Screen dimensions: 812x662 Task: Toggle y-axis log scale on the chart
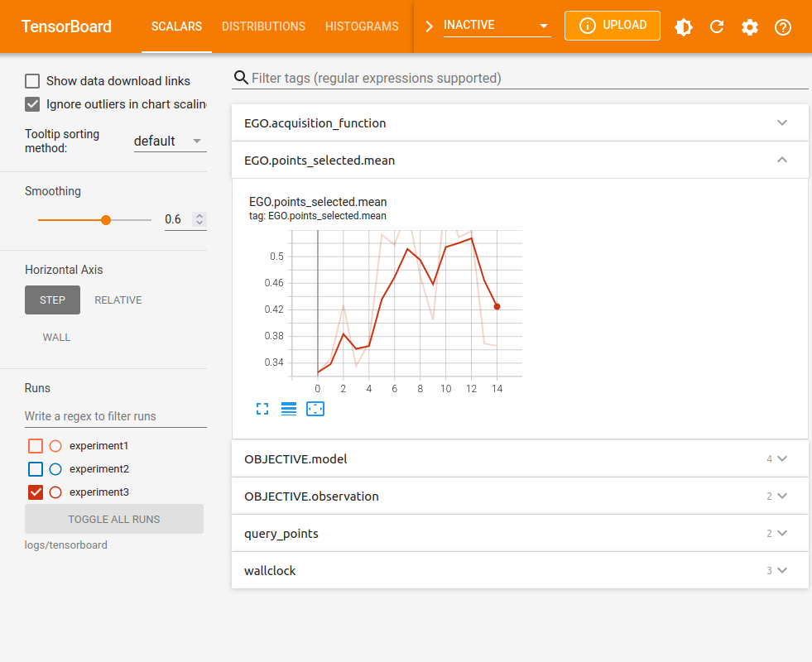click(289, 408)
